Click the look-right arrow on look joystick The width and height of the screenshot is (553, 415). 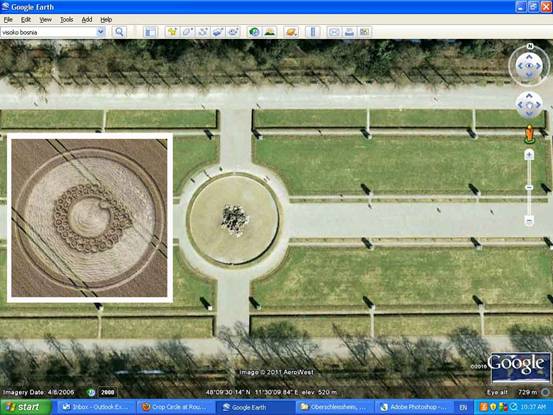pos(539,66)
